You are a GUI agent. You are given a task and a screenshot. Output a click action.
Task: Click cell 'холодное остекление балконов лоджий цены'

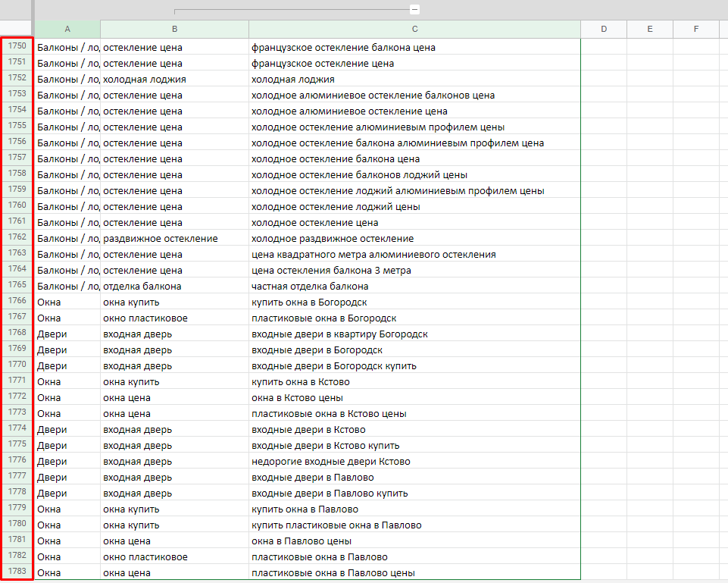414,174
